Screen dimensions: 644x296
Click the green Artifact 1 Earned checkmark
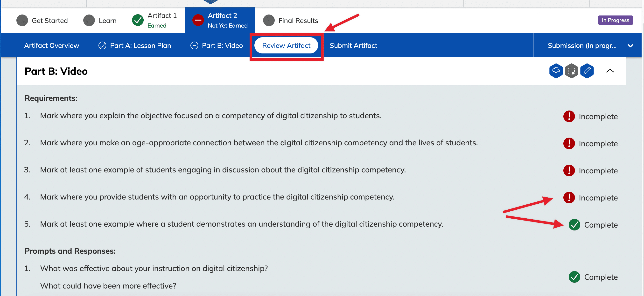[138, 20]
